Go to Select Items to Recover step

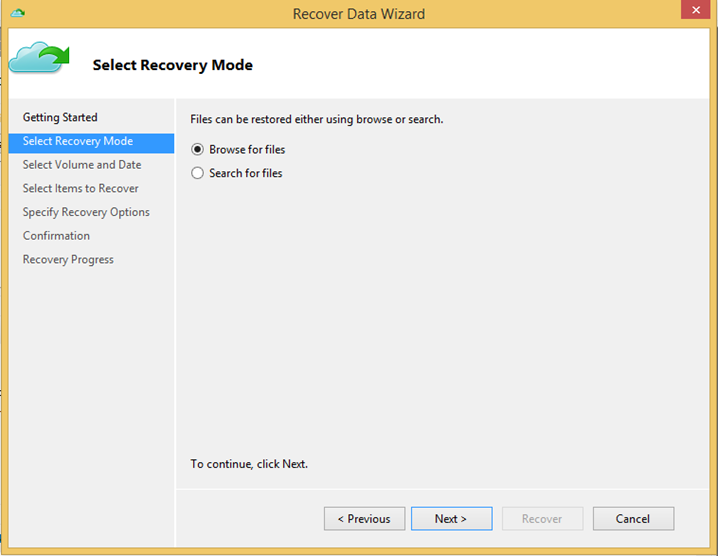(x=81, y=189)
